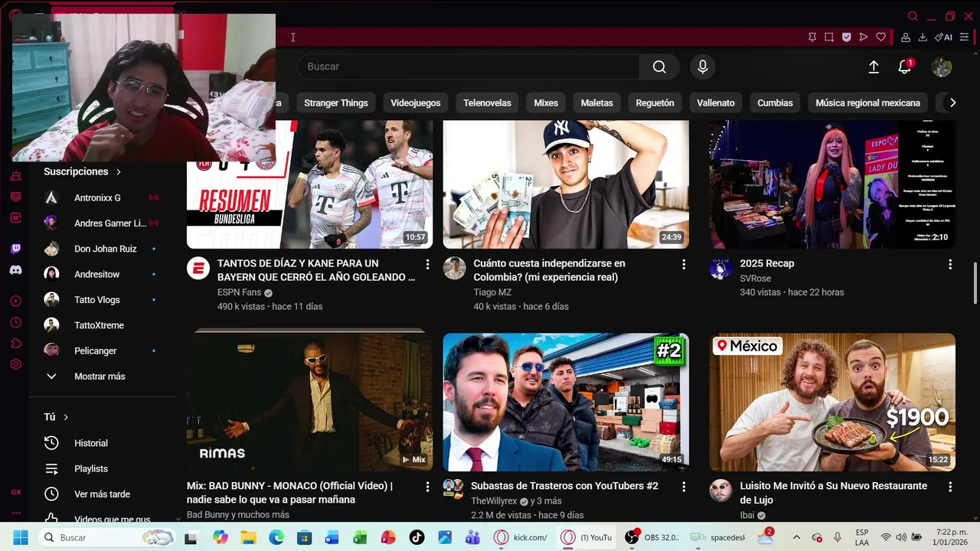Open options menu for ESPN Fans video

coord(427,264)
